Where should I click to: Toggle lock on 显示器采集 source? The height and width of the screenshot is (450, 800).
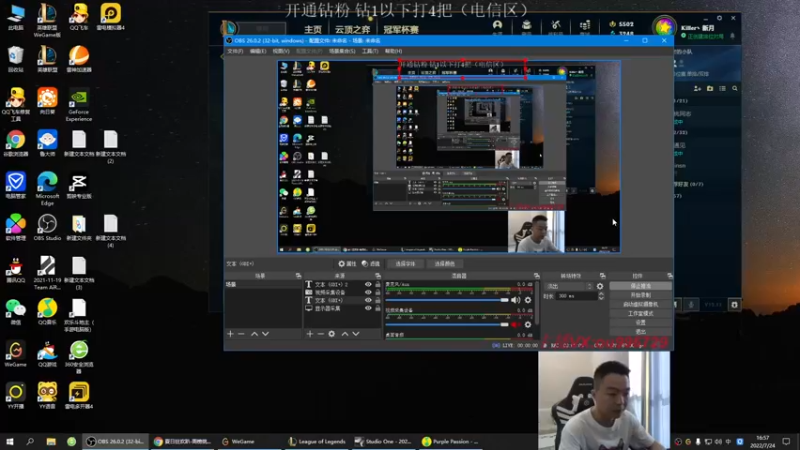pos(378,308)
